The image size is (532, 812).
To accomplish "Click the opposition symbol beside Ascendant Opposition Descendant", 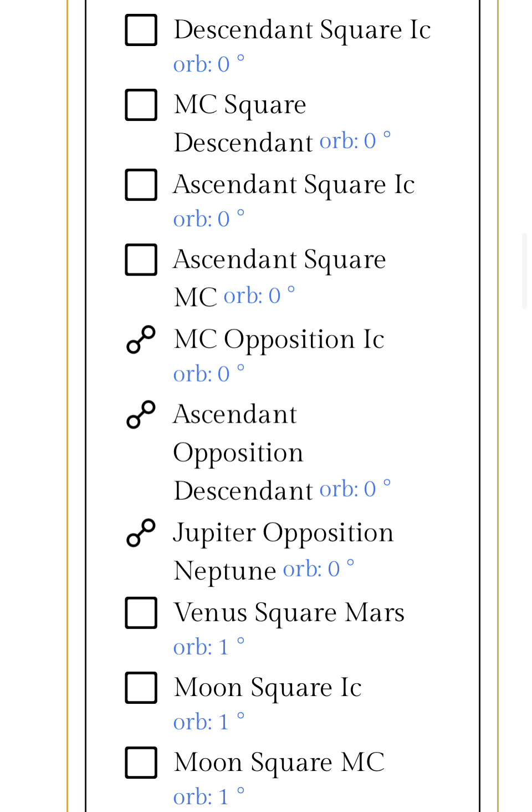I will [x=141, y=414].
